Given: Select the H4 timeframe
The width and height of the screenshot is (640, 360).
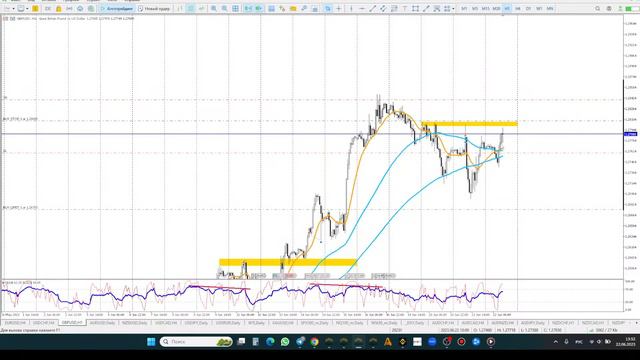Looking at the screenshot, I should pos(518,9).
